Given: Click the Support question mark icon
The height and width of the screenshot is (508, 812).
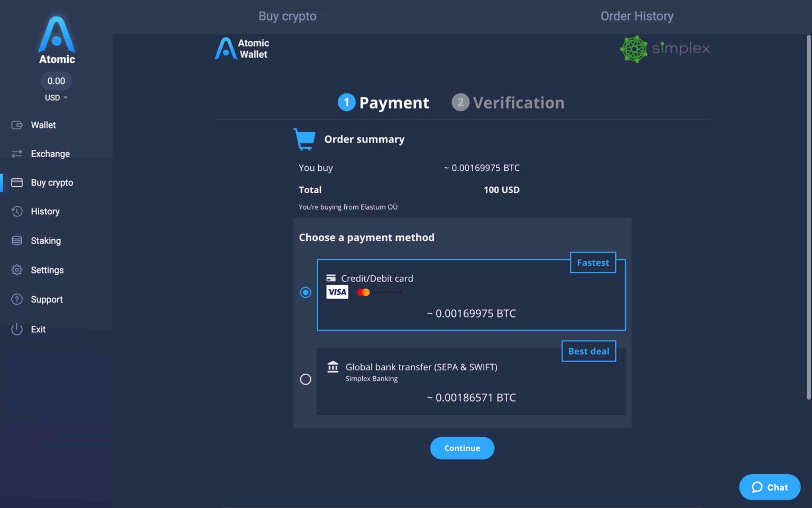Looking at the screenshot, I should (x=16, y=299).
